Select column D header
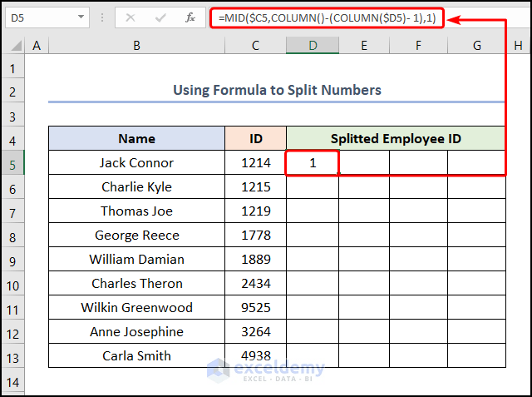 [313, 46]
